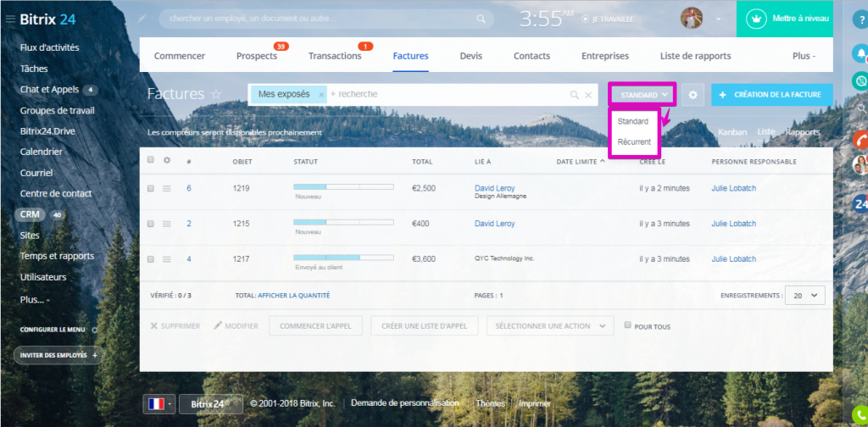This screenshot has width=868, height=427.
Task: Click the Imprimer link in footer
Action: coord(535,403)
